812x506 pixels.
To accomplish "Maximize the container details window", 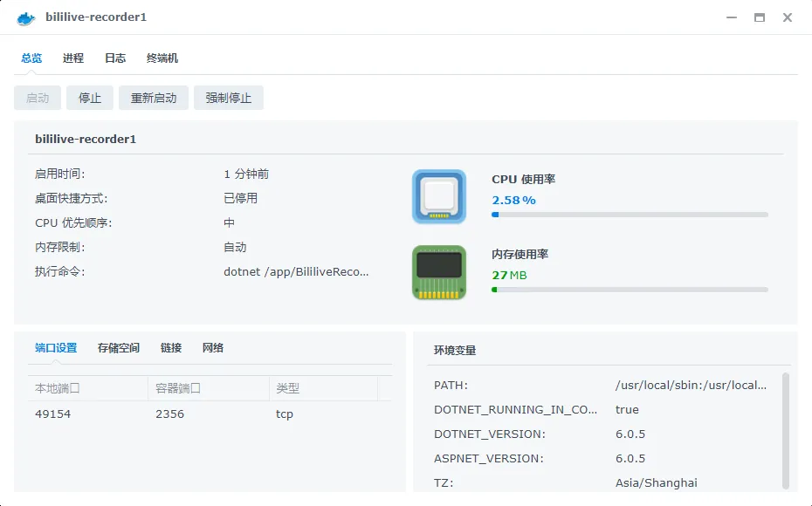I will coord(759,17).
